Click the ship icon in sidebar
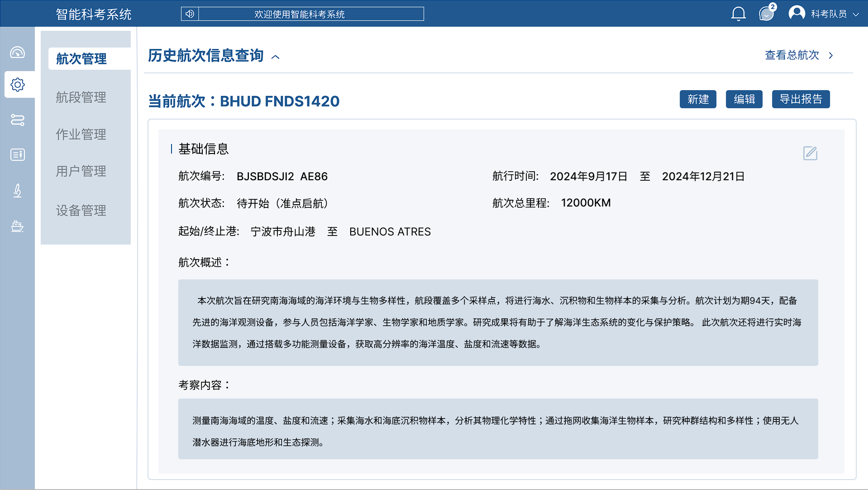This screenshot has height=490, width=868. pyautogui.click(x=17, y=226)
